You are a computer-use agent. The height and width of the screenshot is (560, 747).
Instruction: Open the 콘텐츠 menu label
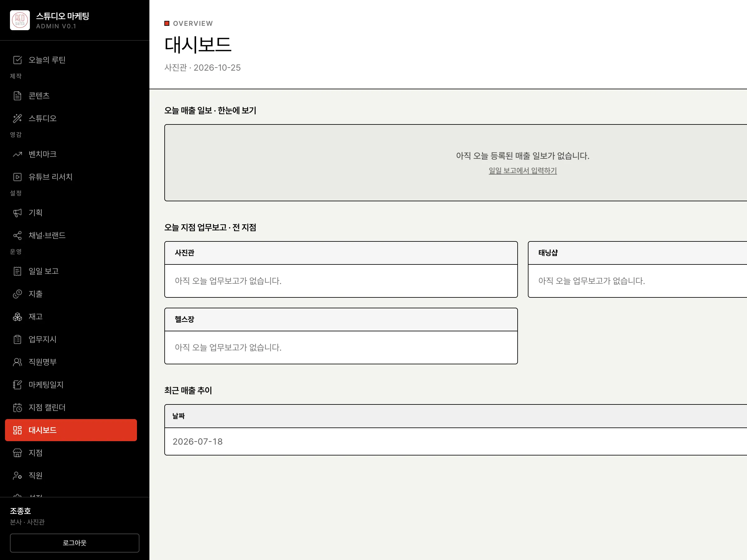pos(39,96)
